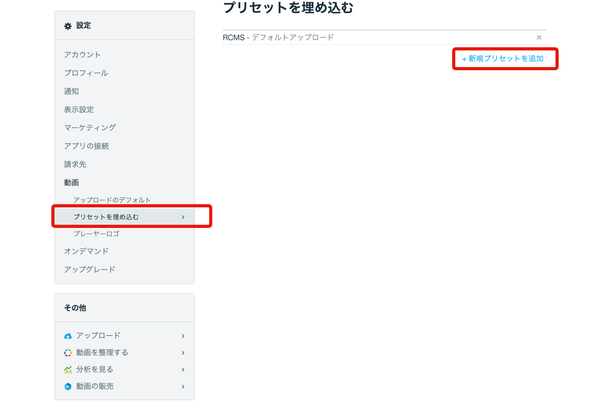The width and height of the screenshot is (600, 410).
Task: Open アプリの接続 settings
Action: point(86,146)
